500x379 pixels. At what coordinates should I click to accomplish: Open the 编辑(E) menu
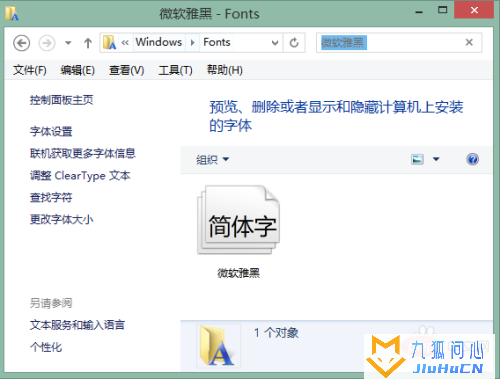78,70
